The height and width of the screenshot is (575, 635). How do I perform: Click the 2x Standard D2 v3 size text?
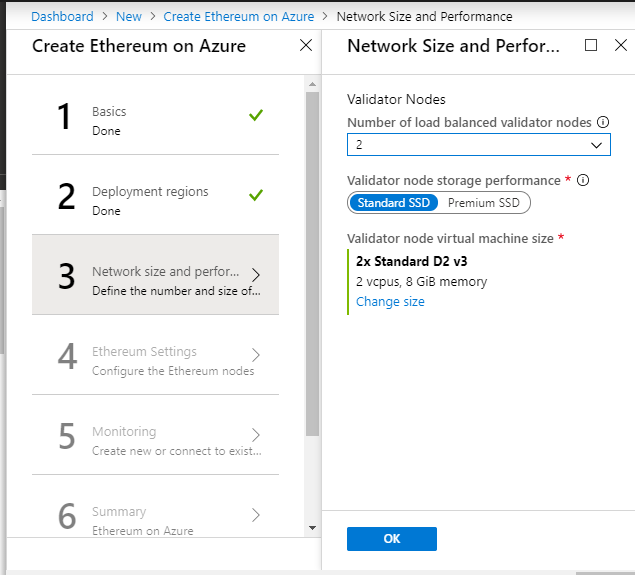(411, 261)
